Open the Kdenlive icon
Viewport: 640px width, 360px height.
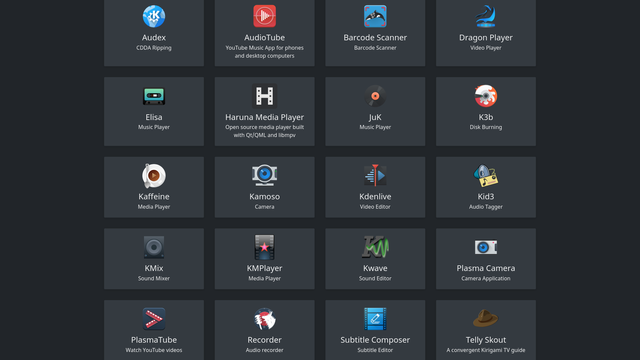[x=375, y=176]
